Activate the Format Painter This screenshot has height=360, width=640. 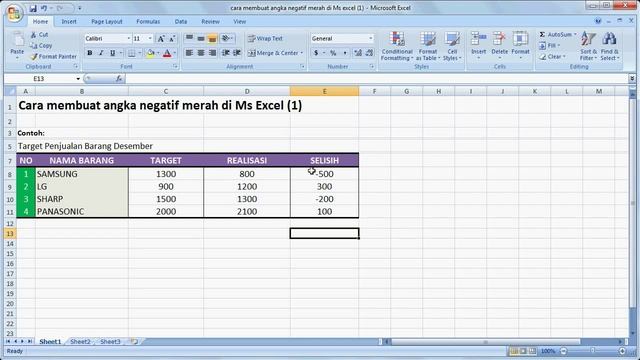click(53, 56)
